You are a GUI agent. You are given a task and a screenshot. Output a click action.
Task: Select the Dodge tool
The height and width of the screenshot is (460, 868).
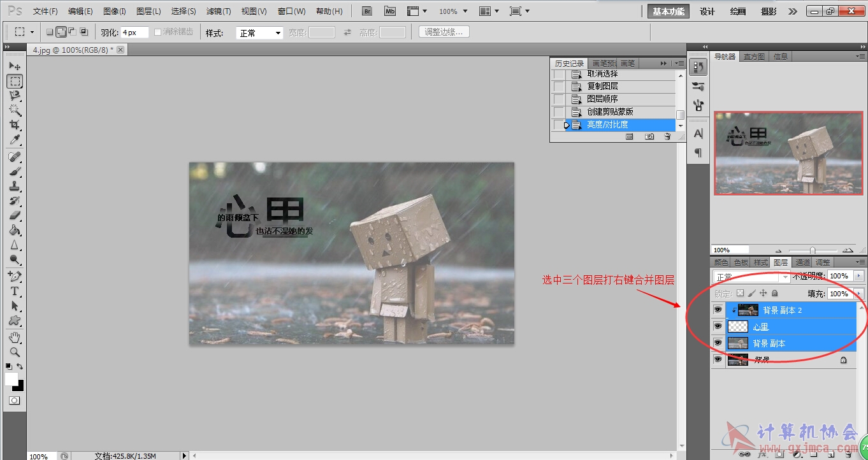pyautogui.click(x=15, y=259)
